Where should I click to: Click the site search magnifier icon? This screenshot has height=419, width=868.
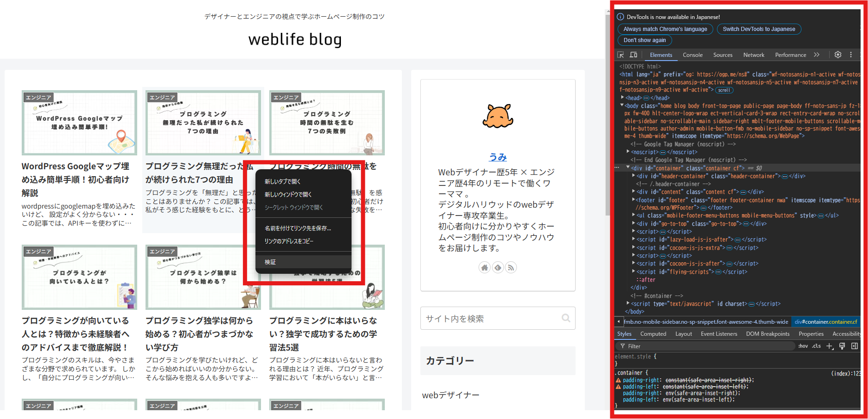[x=565, y=318]
